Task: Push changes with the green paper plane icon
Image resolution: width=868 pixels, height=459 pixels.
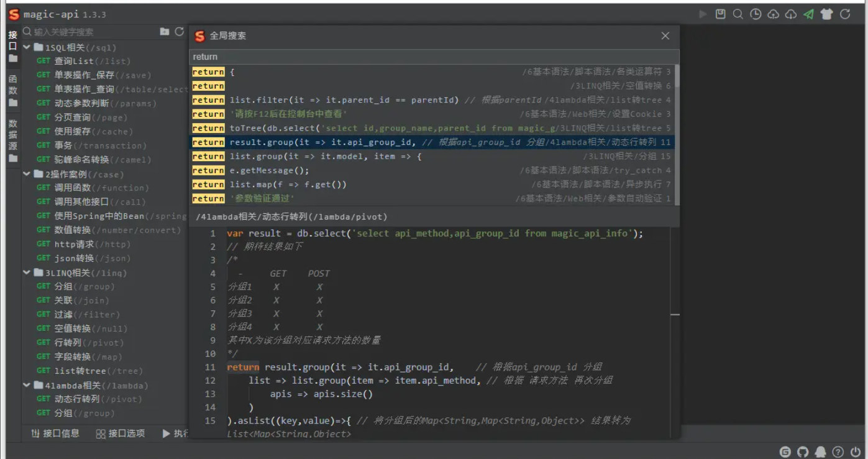Action: tap(808, 14)
